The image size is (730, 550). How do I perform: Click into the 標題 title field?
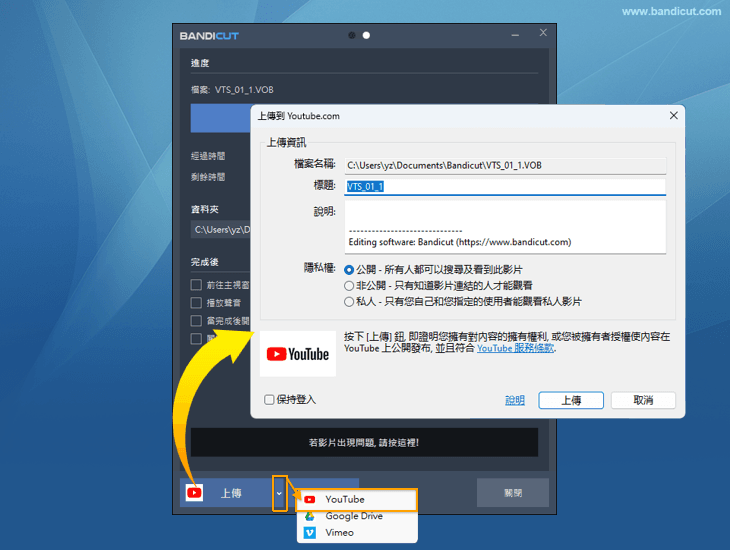click(505, 187)
